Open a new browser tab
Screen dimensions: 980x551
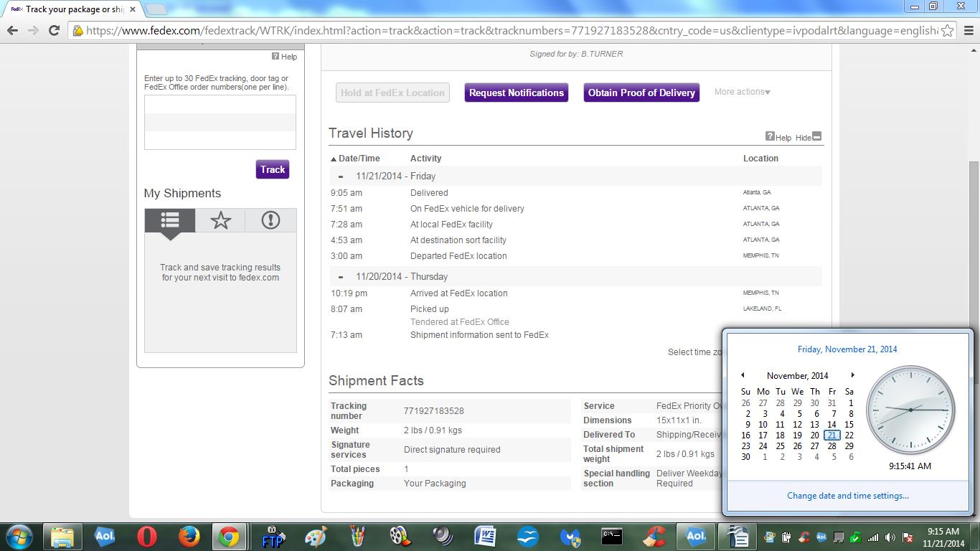pos(156,9)
